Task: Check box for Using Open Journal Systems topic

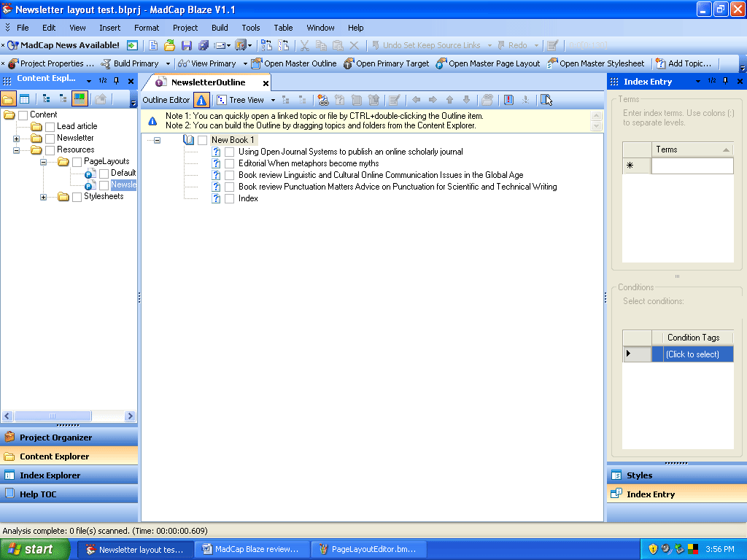Action: tap(230, 152)
